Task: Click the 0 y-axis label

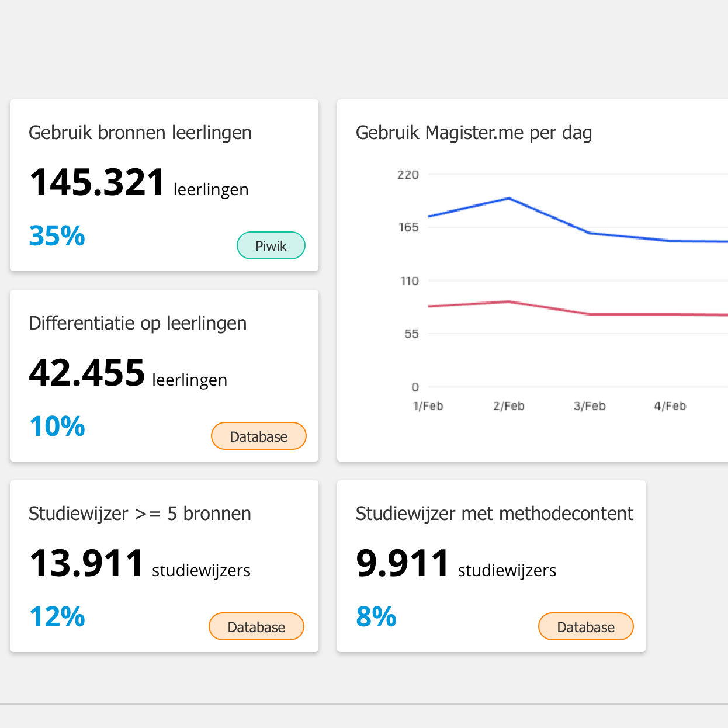Action: [415, 387]
